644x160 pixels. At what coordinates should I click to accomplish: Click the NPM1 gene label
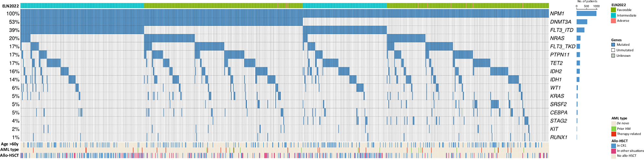(557, 14)
